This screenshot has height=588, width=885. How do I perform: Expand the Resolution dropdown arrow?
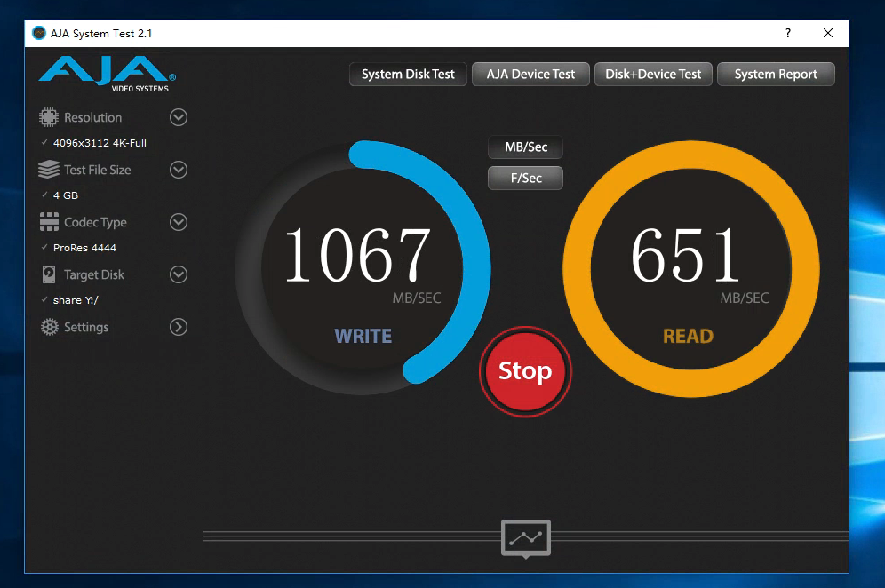point(179,117)
